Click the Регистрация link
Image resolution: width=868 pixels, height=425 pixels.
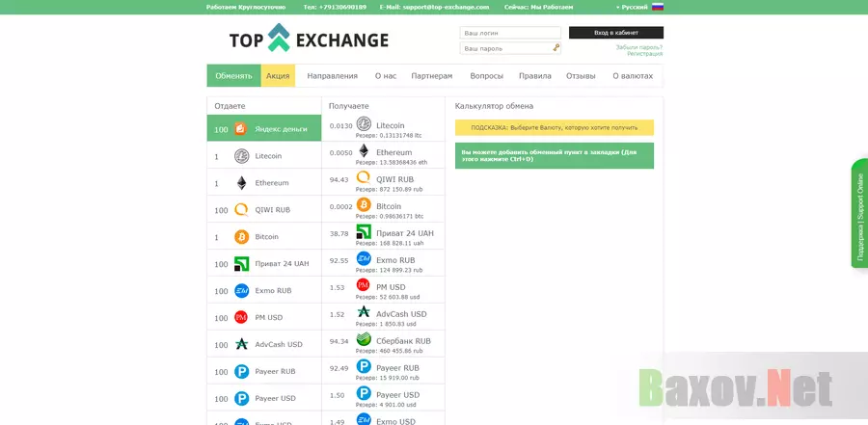click(644, 54)
